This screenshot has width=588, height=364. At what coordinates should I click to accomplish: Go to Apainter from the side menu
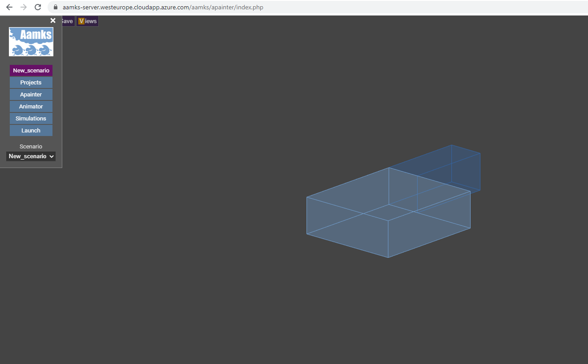pyautogui.click(x=31, y=95)
